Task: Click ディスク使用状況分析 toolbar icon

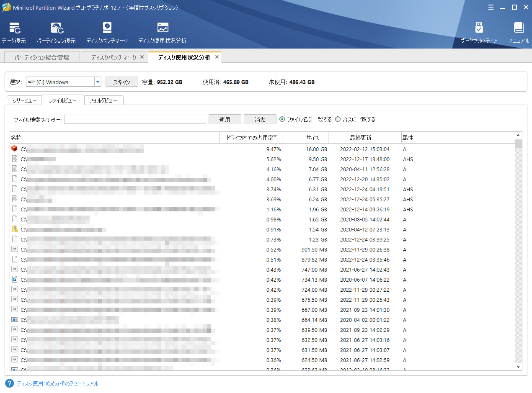Action: [x=163, y=28]
